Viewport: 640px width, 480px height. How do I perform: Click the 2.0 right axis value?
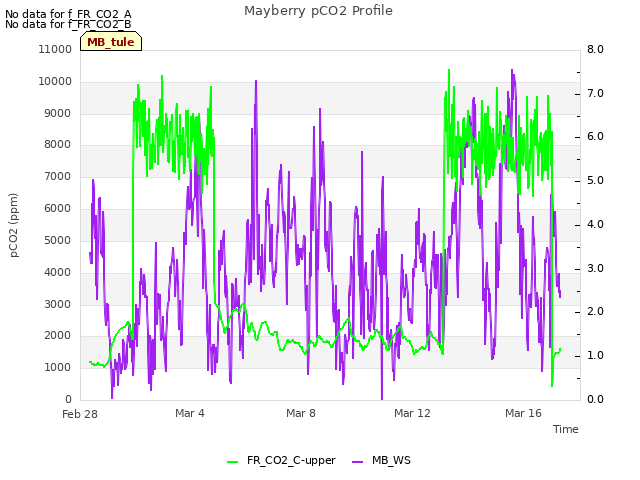596,311
